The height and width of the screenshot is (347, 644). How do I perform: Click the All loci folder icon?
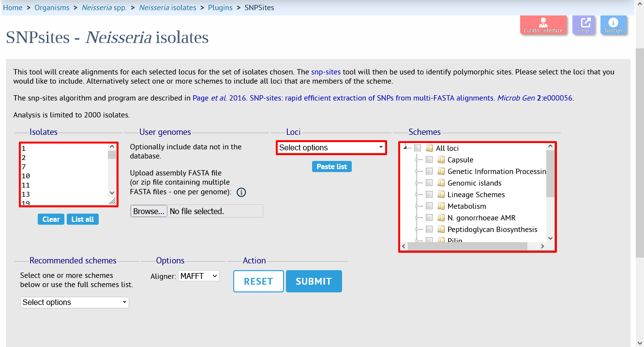429,148
